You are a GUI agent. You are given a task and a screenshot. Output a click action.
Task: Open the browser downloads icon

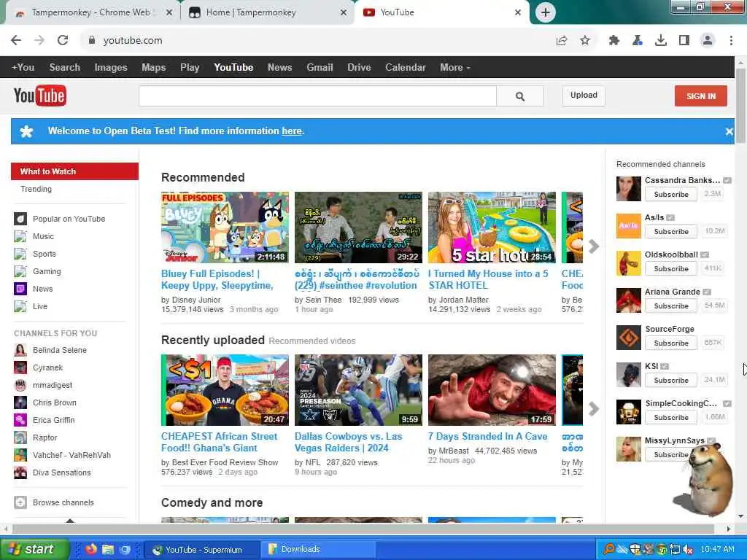pyautogui.click(x=661, y=41)
